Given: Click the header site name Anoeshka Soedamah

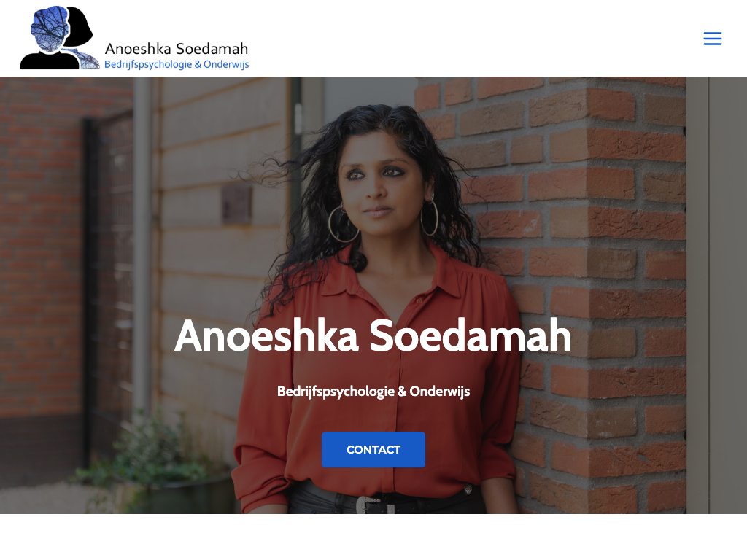Looking at the screenshot, I should (177, 49).
